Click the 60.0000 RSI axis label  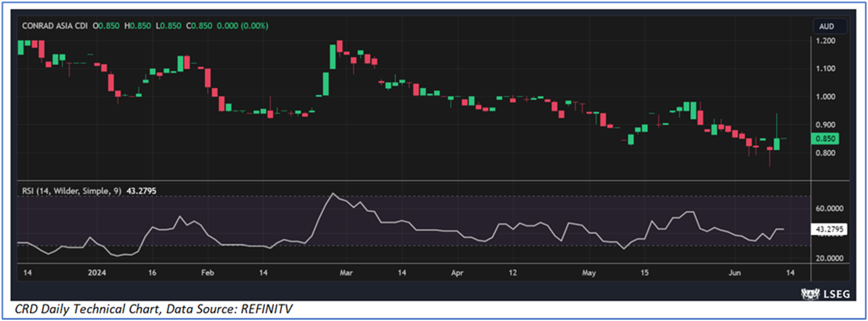tap(830, 209)
